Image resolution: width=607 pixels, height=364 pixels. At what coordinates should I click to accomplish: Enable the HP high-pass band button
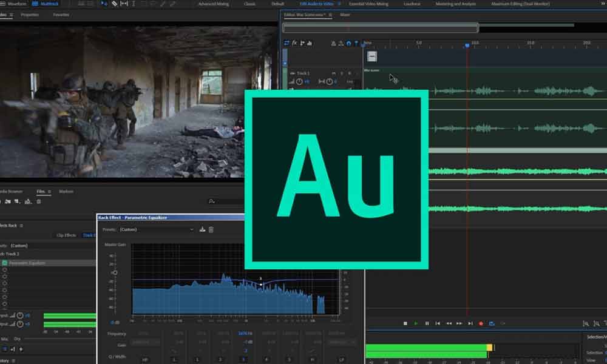145,360
